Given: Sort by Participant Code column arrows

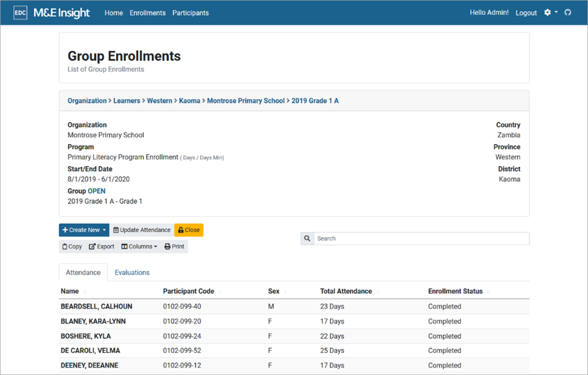Looking at the screenshot, I should click(220, 291).
